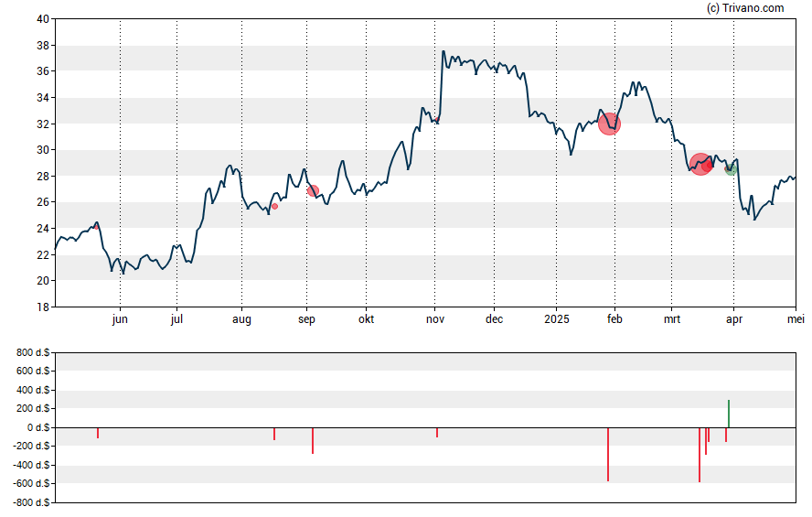The image size is (812, 517).
Task: Click the 'mei' month label
Action: pyautogui.click(x=796, y=319)
